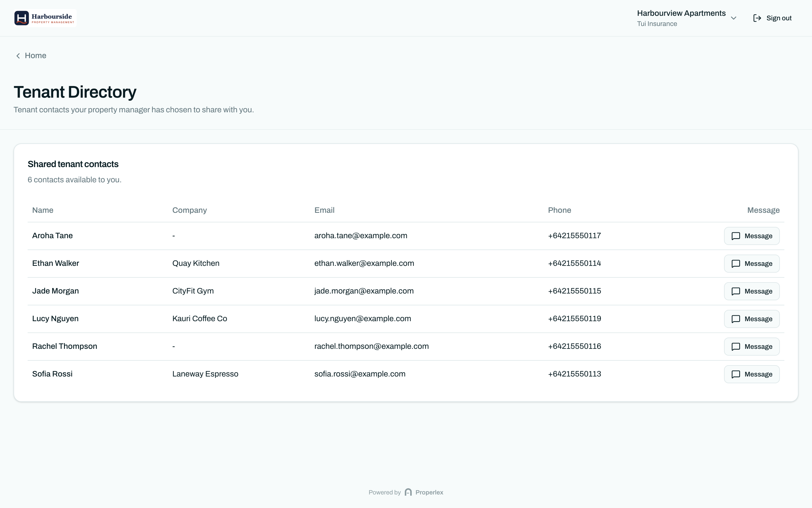Message Jade Morgan
The height and width of the screenshot is (508, 812).
[x=752, y=291]
